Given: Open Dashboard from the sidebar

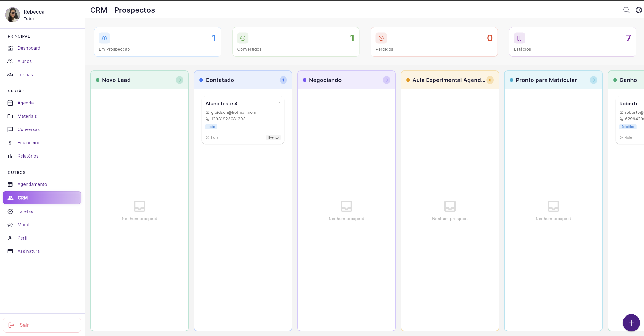Looking at the screenshot, I should pos(29,48).
